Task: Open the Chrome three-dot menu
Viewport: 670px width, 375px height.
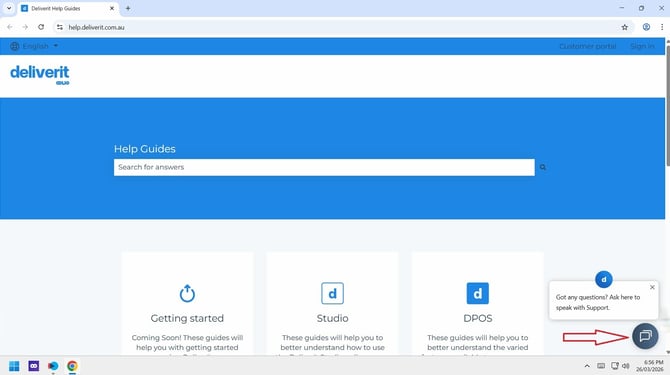Action: (x=662, y=27)
